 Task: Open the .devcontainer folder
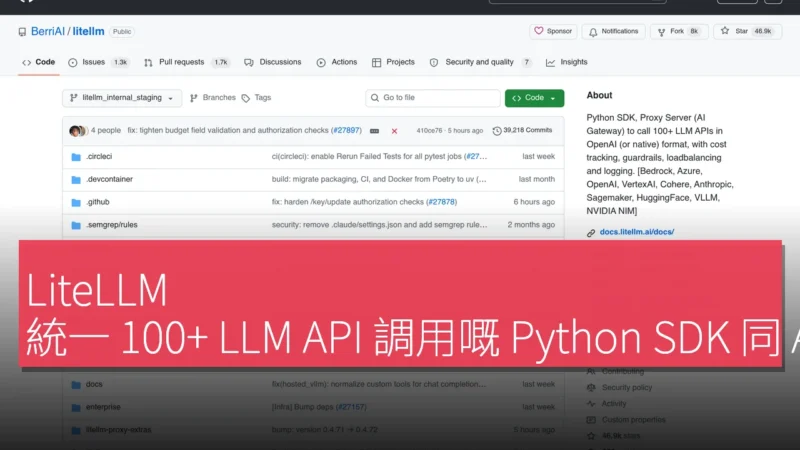[109, 179]
